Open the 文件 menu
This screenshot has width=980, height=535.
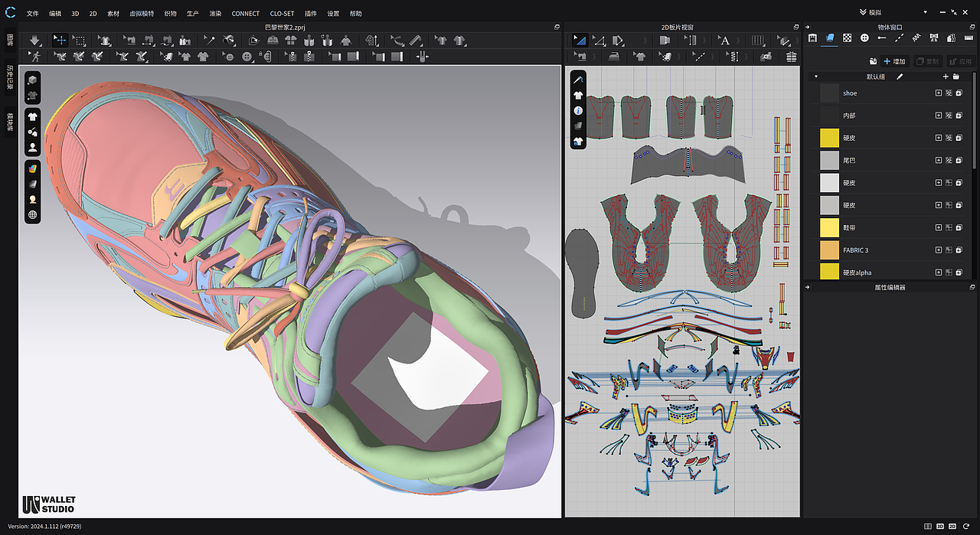click(32, 13)
